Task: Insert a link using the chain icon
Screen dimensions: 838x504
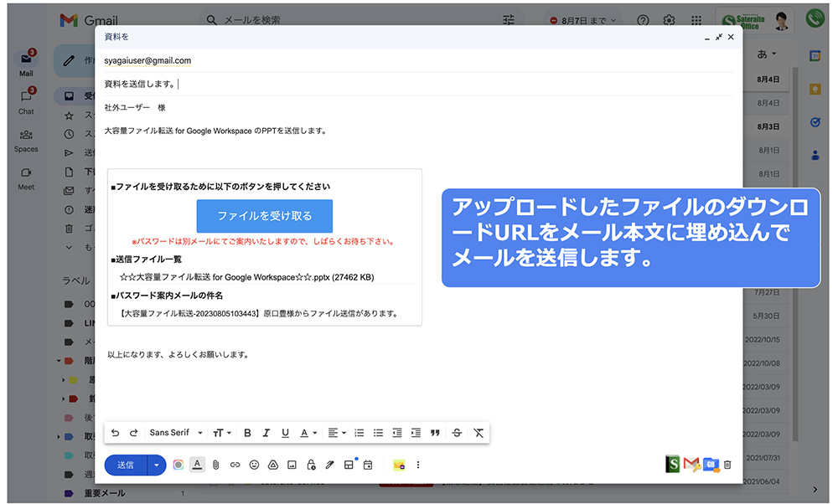Action: point(235,465)
